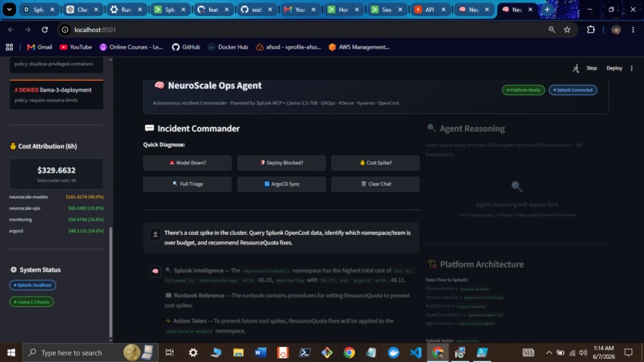Open the notification center icon
The image size is (644, 362).
(x=628, y=352)
